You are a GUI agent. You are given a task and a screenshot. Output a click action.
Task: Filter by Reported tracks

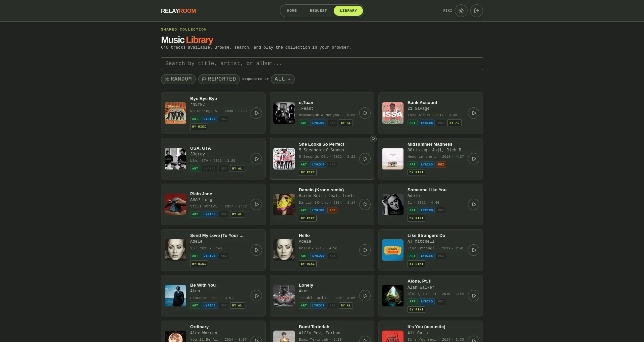point(219,79)
